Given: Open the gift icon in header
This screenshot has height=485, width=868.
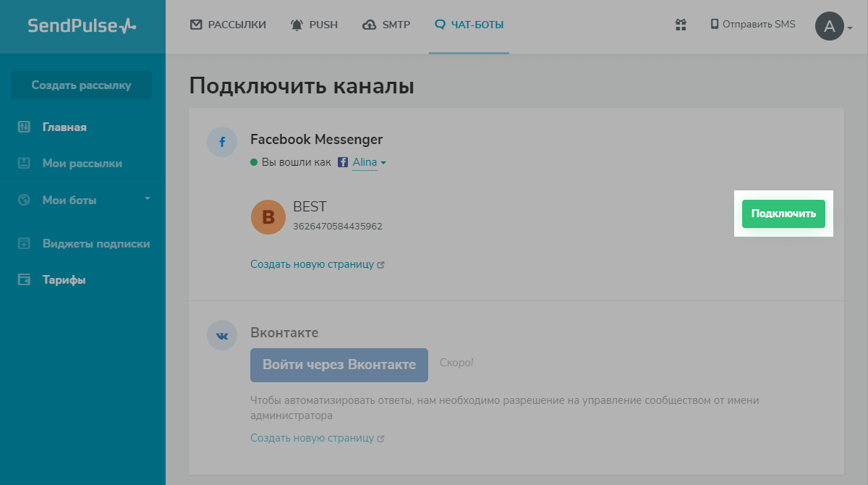Looking at the screenshot, I should point(680,25).
